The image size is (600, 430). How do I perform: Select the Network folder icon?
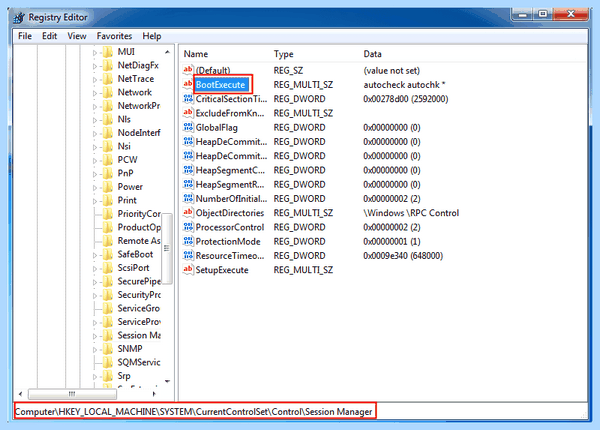pos(108,92)
